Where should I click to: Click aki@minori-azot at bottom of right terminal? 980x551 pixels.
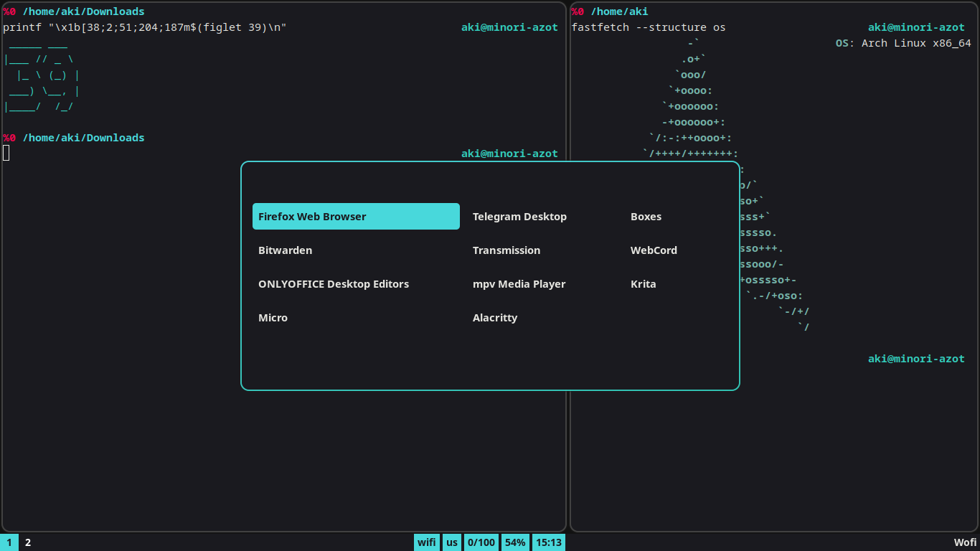[x=916, y=359]
